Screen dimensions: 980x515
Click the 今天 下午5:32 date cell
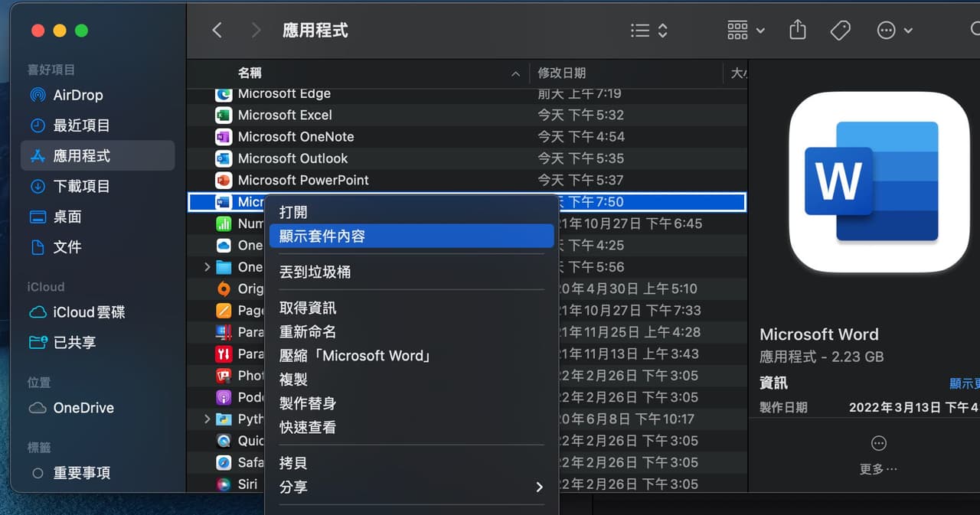click(x=581, y=115)
